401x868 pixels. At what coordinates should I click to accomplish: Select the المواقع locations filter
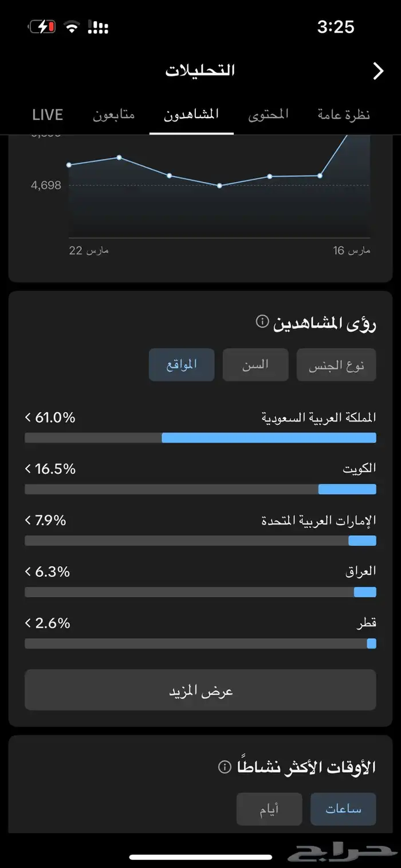182,365
